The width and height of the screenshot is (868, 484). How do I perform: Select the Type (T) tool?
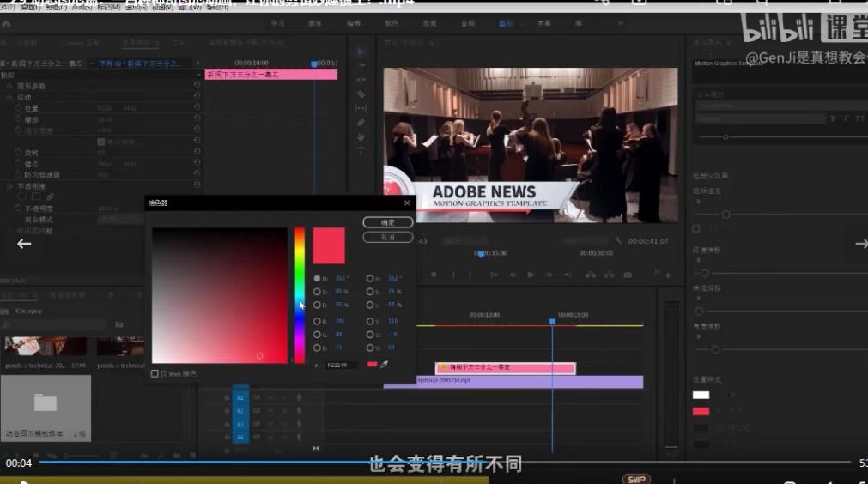361,151
